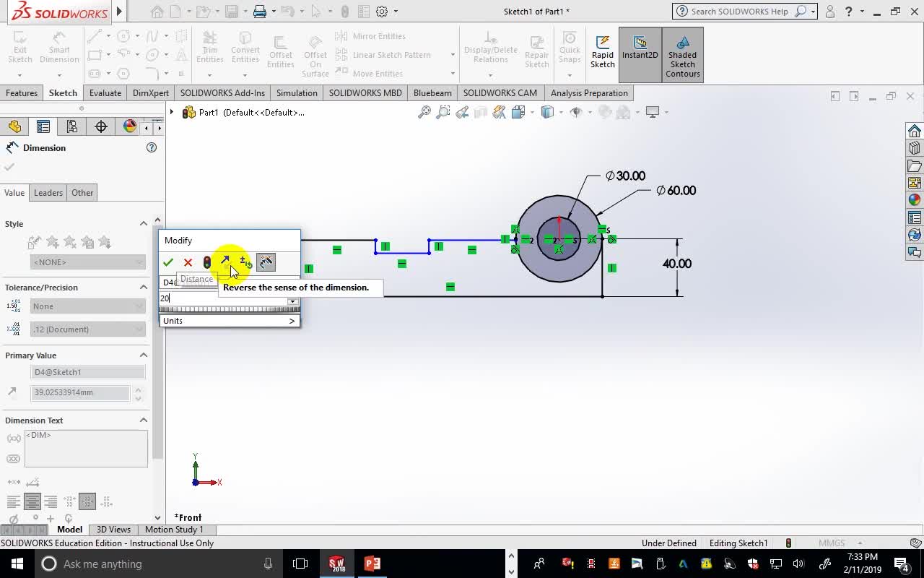Image resolution: width=924 pixels, height=578 pixels.
Task: Click Dynamic Annotation Views icon
Action: click(x=500, y=112)
